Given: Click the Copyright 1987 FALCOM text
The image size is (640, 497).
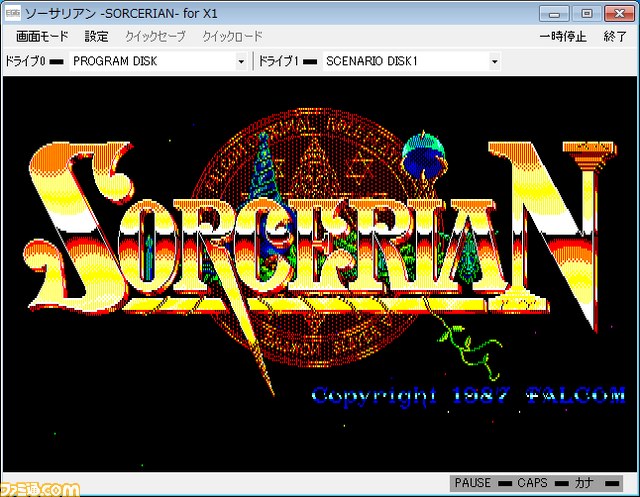Looking at the screenshot, I should click(468, 396).
